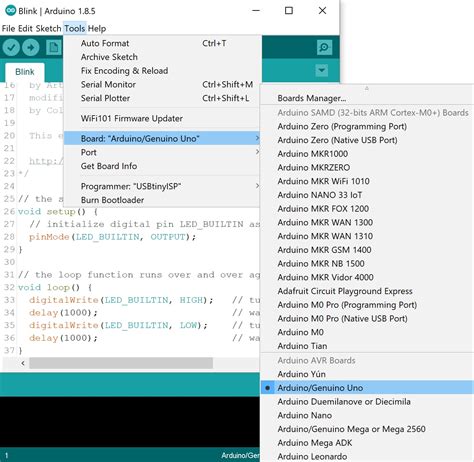Image resolution: width=474 pixels, height=462 pixels.
Task: Select Get Board Info
Action: click(161, 166)
